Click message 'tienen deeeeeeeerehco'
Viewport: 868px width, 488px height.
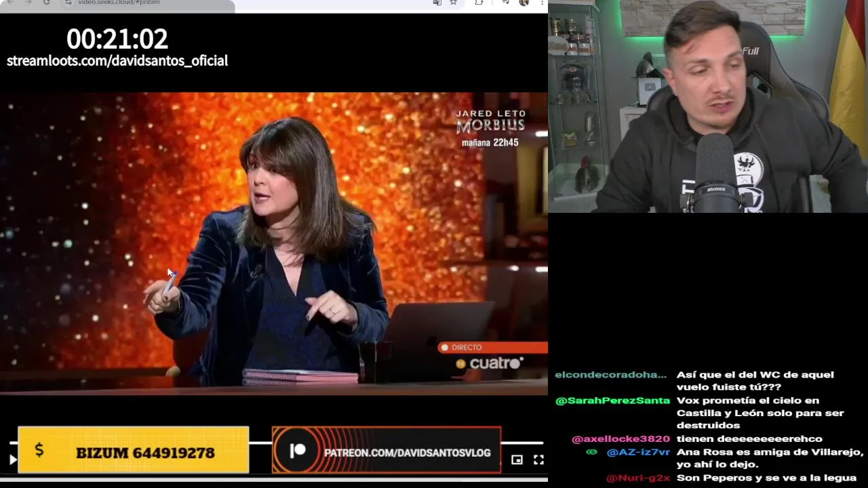click(x=749, y=439)
